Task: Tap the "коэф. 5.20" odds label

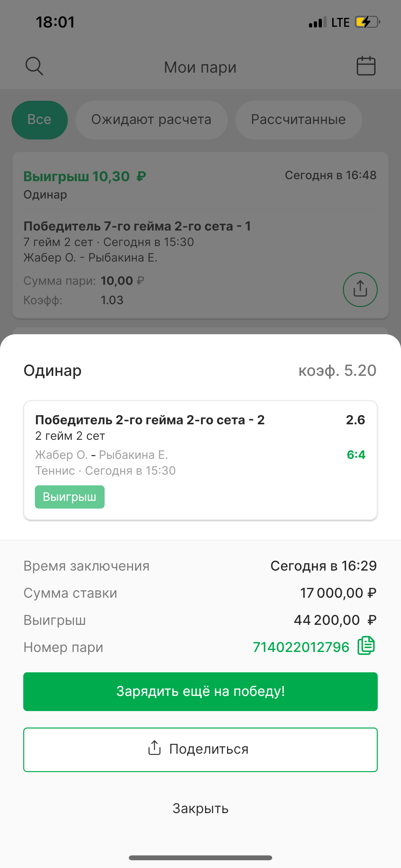Action: 337,371
